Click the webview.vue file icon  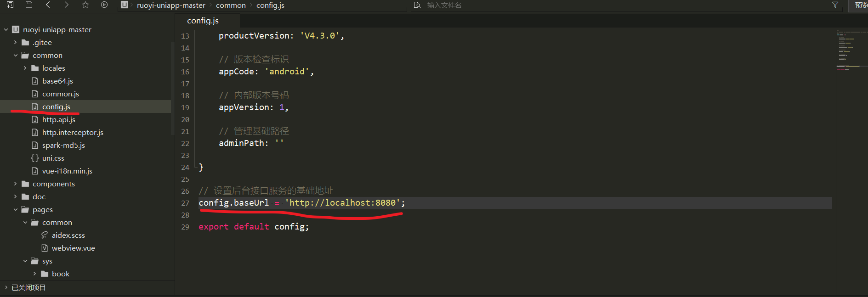[x=45, y=248]
